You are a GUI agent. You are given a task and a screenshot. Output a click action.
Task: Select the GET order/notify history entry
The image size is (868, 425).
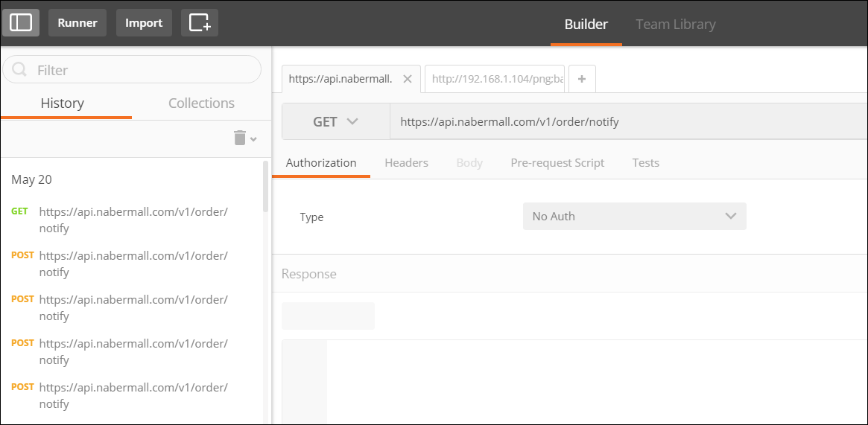(x=133, y=220)
